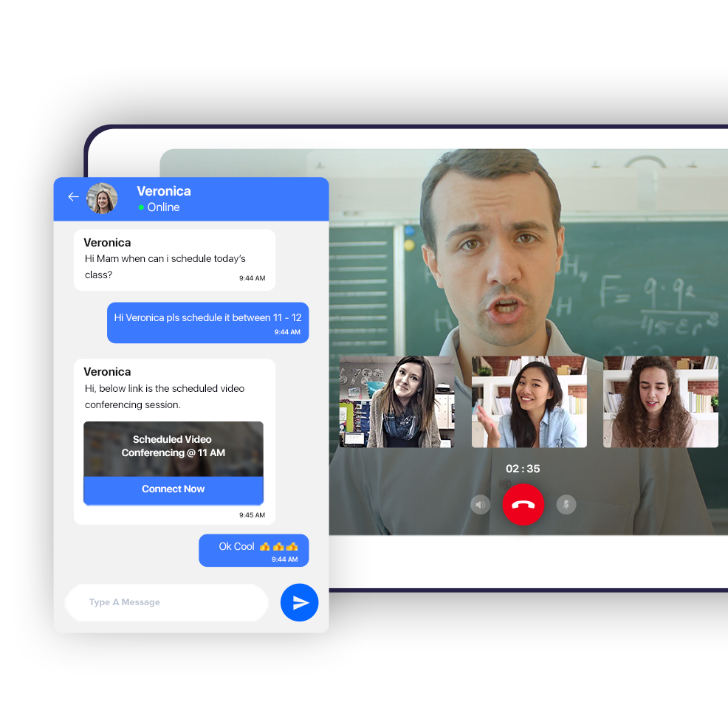The image size is (728, 710).
Task: Tap the send message icon
Action: click(299, 602)
